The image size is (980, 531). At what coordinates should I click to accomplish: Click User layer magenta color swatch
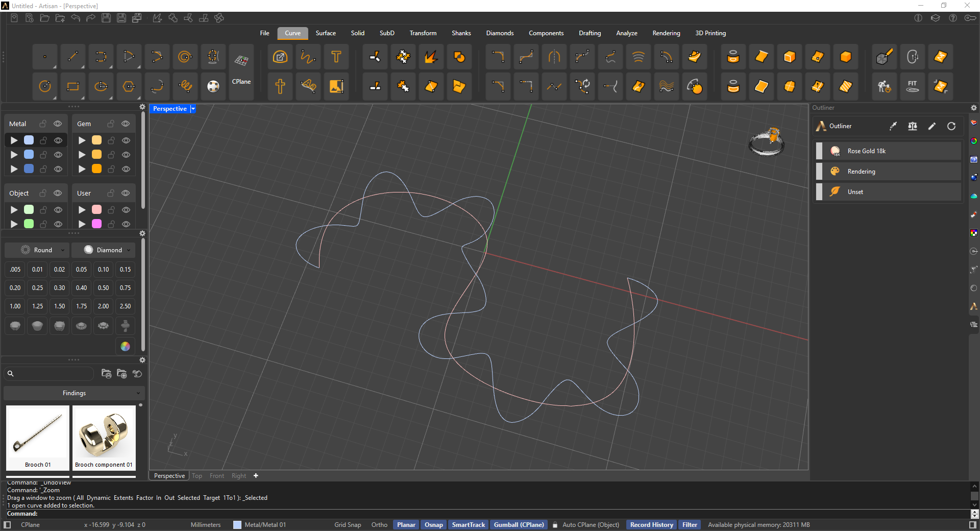click(x=97, y=224)
